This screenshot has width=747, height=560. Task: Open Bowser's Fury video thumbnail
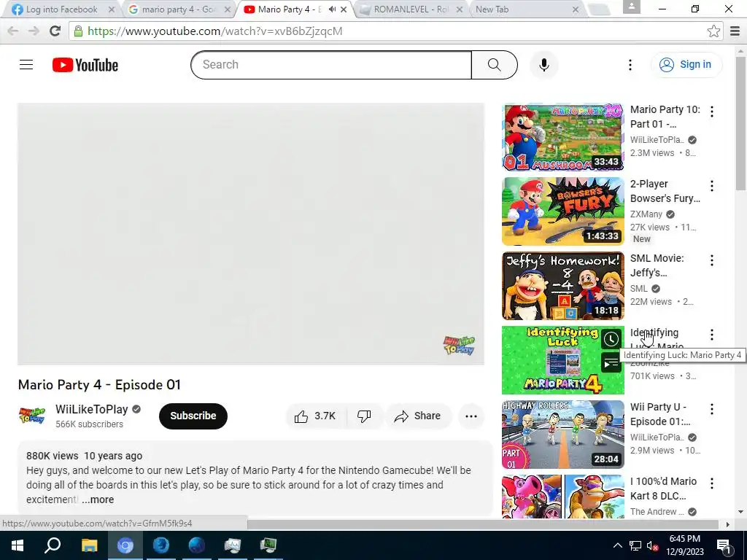562,211
